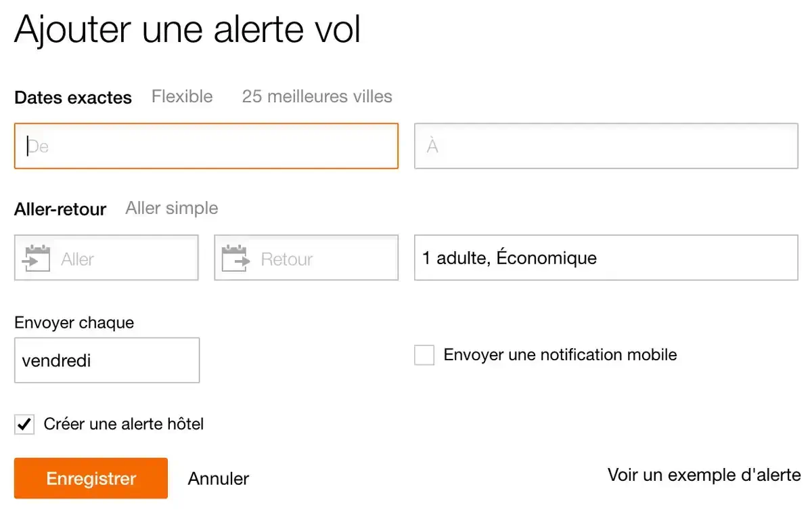Click the Aller placeholder text in date field
812x512 pixels.
point(78,259)
